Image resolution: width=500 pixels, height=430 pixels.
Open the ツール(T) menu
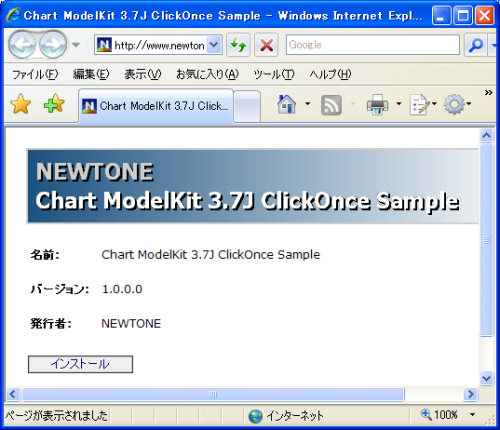coord(274,74)
